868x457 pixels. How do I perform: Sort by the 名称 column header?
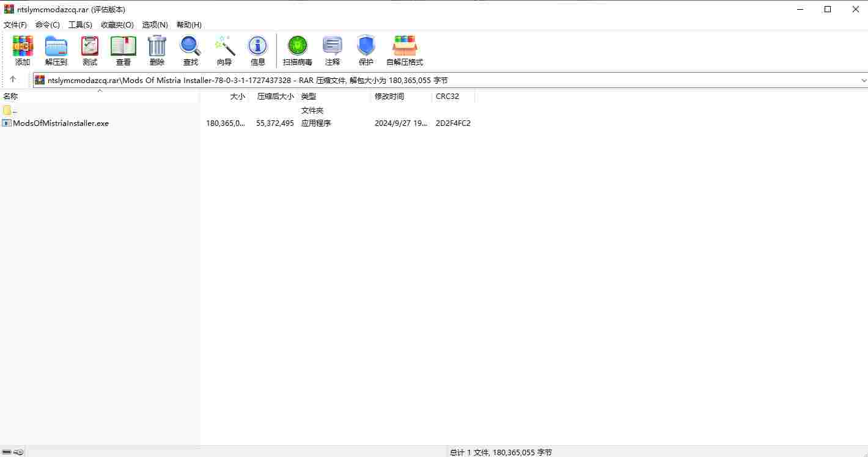[100, 97]
